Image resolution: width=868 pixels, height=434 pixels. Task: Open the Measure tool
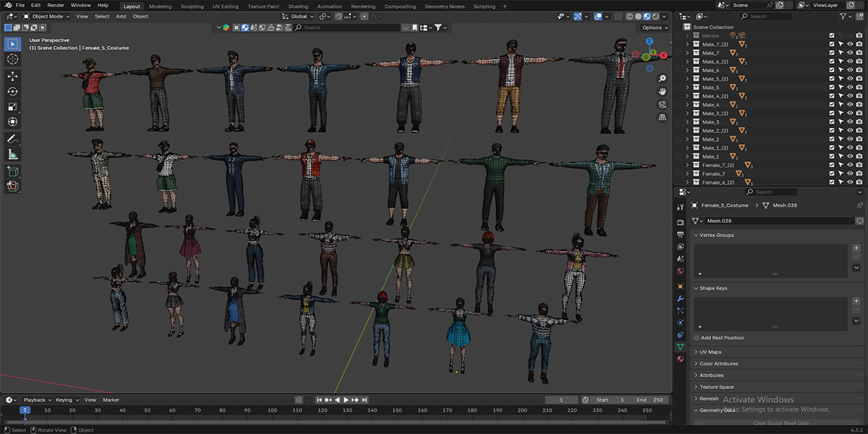click(12, 153)
